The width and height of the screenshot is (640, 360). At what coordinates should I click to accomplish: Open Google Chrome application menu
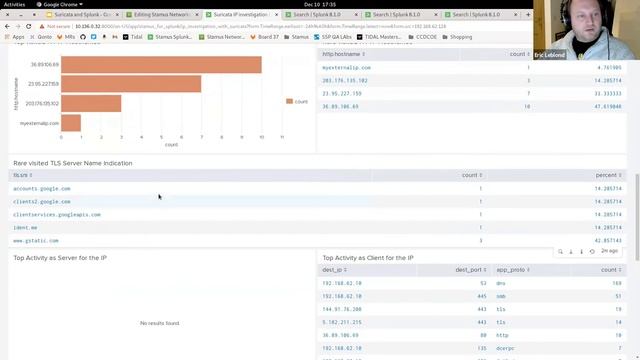pos(60,4)
